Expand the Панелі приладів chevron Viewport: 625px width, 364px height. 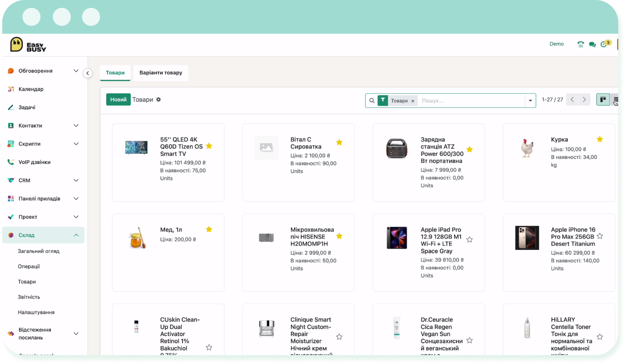click(x=76, y=198)
